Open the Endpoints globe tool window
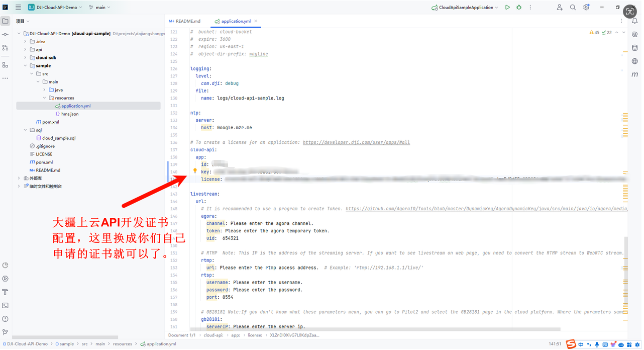Screen dimensions: 644x350 point(635,61)
